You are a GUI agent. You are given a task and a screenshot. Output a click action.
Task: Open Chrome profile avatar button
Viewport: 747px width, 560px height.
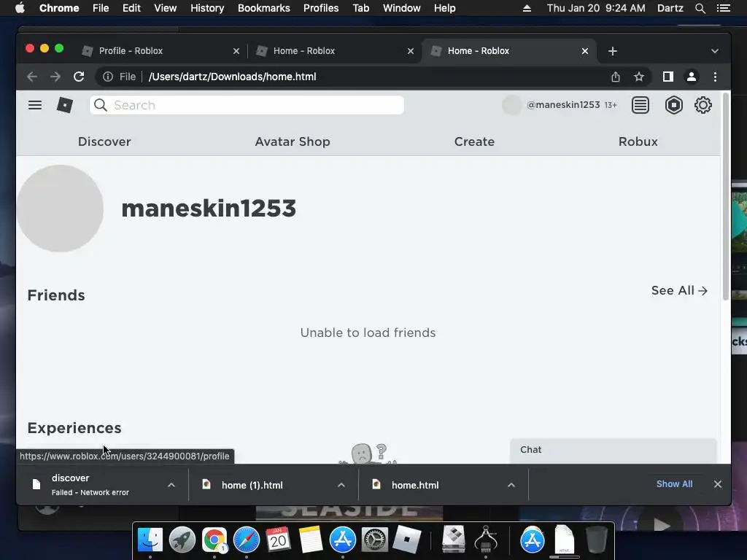(692, 77)
